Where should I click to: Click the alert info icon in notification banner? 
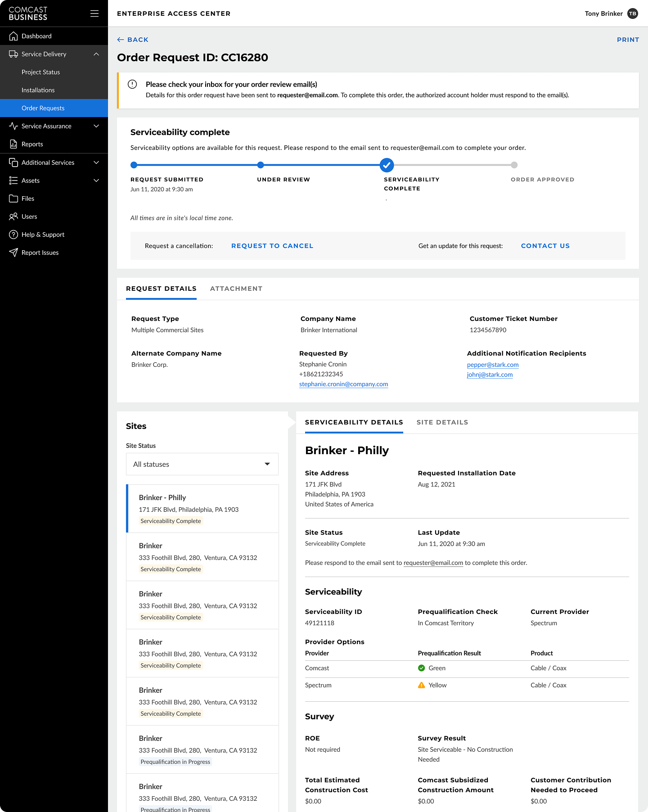[132, 84]
